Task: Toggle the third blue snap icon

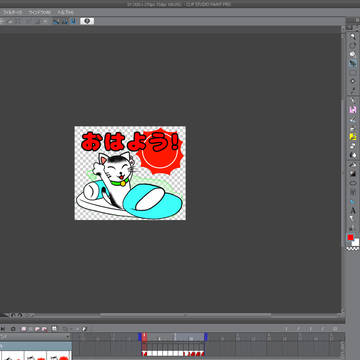Action: (x=73, y=21)
